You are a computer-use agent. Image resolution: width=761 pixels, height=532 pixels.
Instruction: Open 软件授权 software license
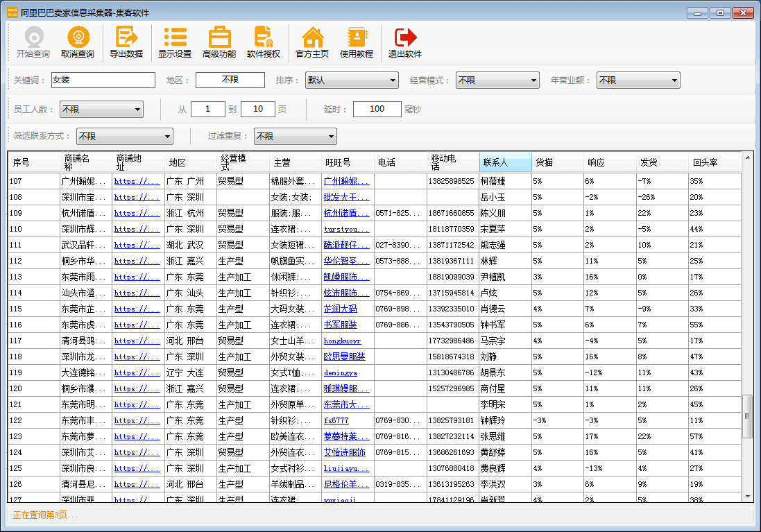(264, 42)
